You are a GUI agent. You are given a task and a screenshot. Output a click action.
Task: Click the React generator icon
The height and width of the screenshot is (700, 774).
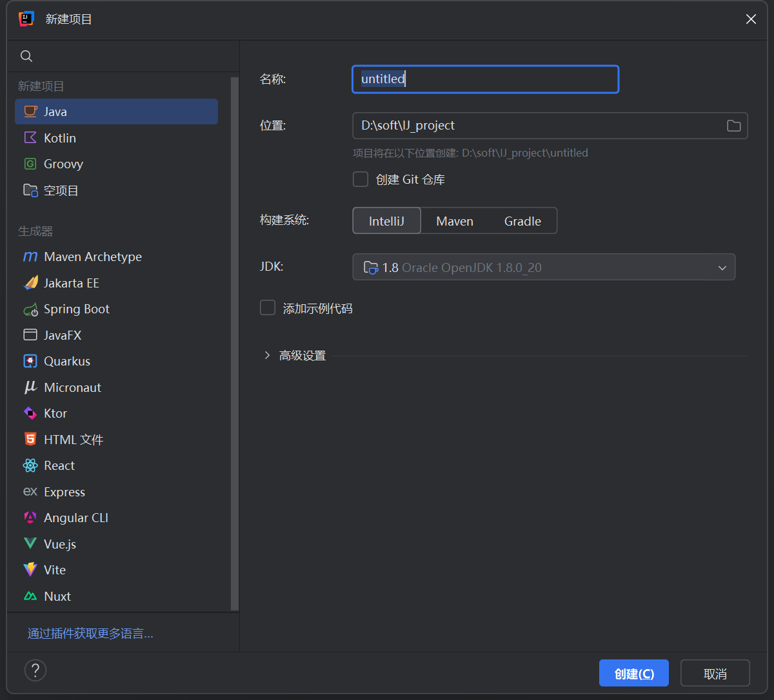[30, 465]
